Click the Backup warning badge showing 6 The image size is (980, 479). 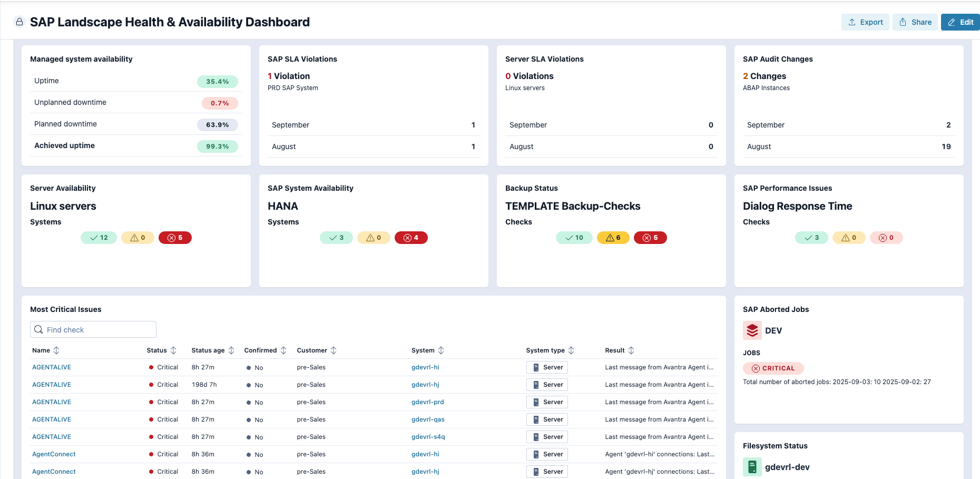pyautogui.click(x=613, y=238)
